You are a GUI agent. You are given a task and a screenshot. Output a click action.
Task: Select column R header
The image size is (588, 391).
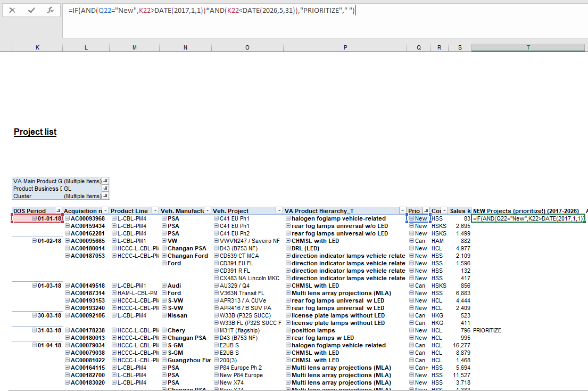click(439, 47)
